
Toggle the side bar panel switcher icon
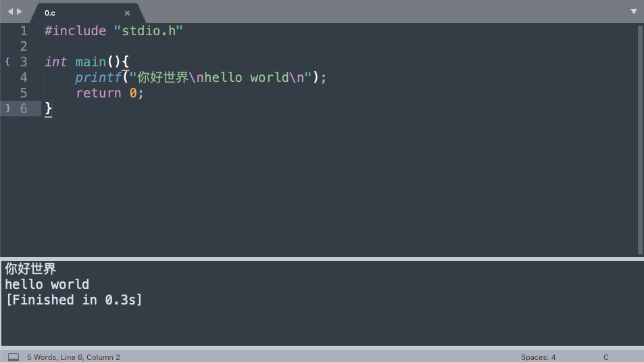tap(14, 357)
